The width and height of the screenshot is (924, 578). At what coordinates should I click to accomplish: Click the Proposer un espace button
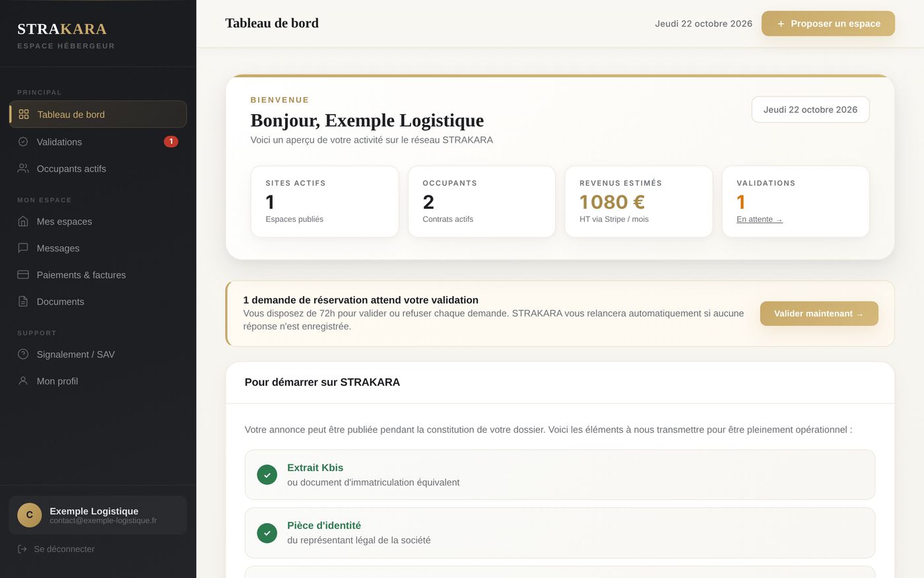[828, 24]
